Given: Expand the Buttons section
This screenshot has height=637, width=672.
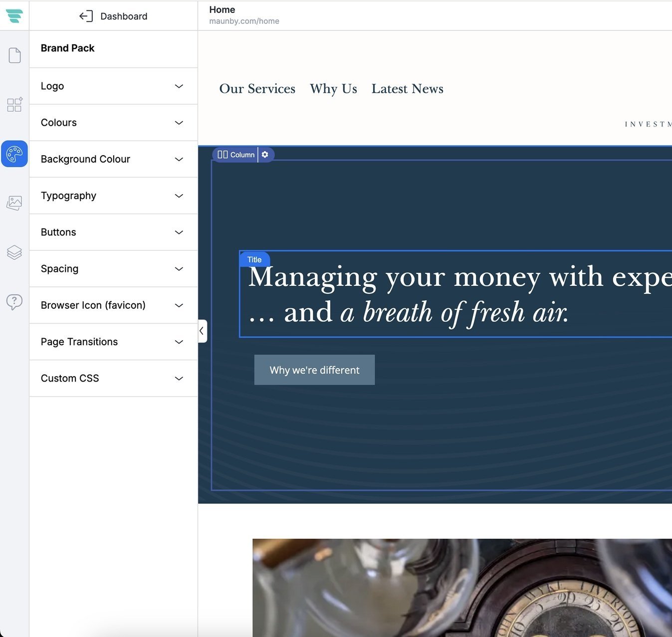Looking at the screenshot, I should (113, 232).
